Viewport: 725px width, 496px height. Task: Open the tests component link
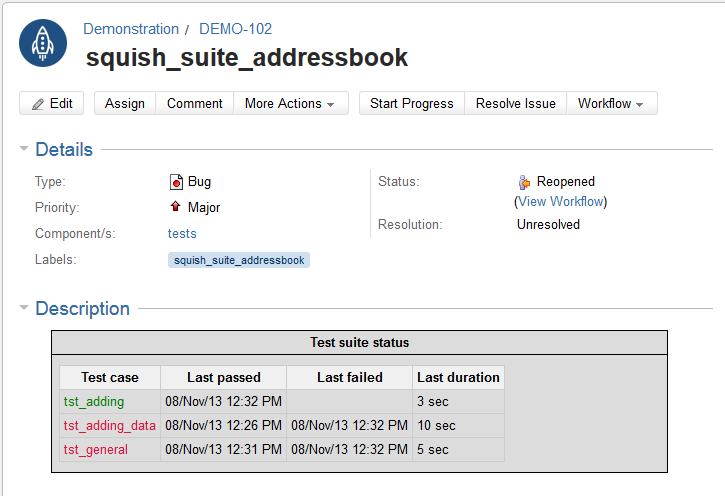(182, 234)
